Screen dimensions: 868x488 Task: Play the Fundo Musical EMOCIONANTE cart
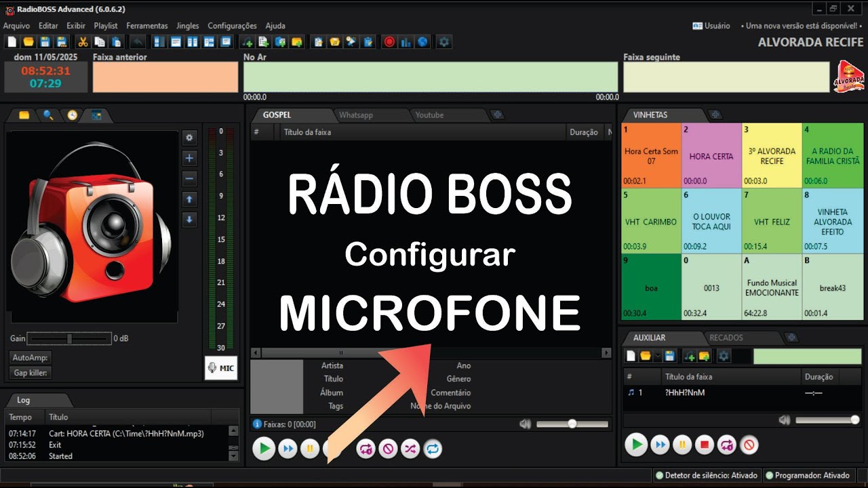coord(772,287)
